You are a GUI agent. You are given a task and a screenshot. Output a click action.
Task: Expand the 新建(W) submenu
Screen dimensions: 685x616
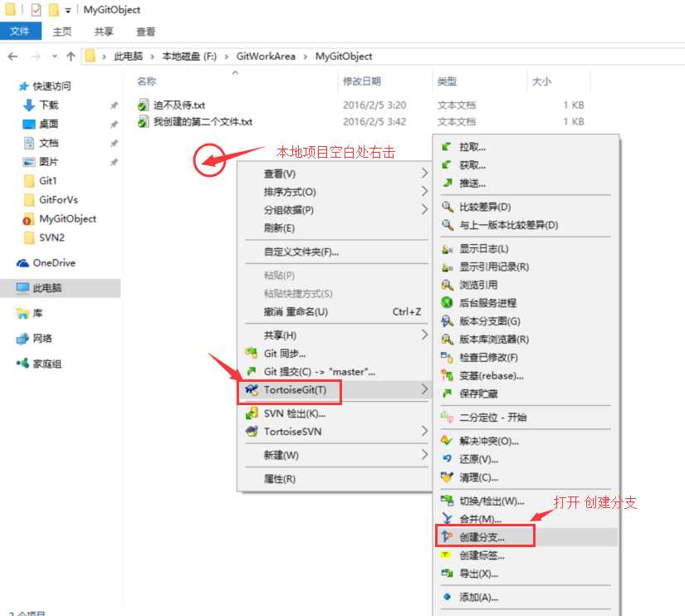(x=282, y=453)
